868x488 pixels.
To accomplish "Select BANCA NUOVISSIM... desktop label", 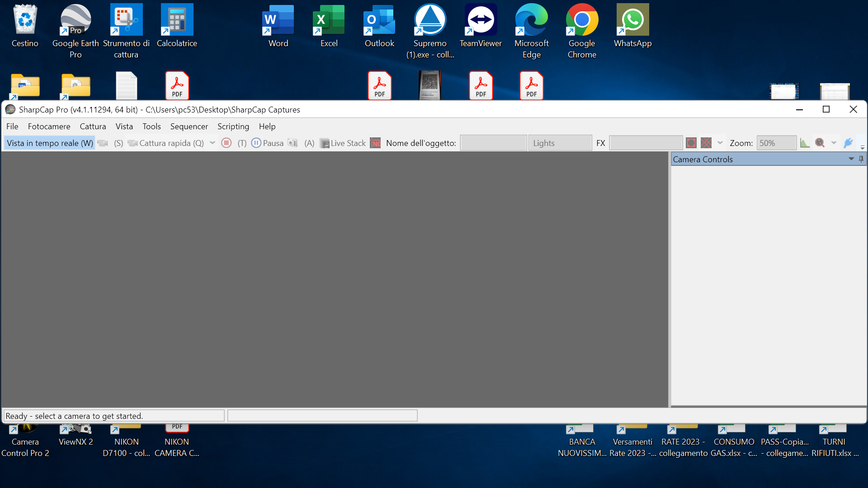I will click(582, 447).
